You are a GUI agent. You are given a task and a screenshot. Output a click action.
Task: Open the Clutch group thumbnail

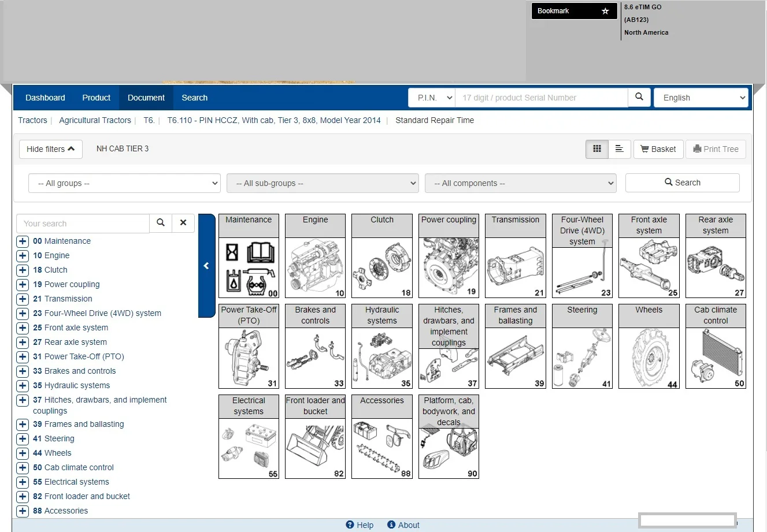point(382,256)
